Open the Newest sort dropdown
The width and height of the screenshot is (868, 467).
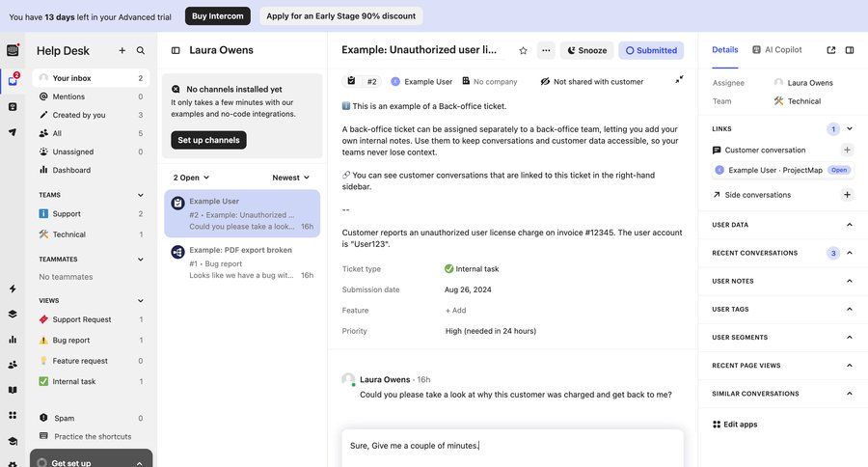[x=290, y=178]
